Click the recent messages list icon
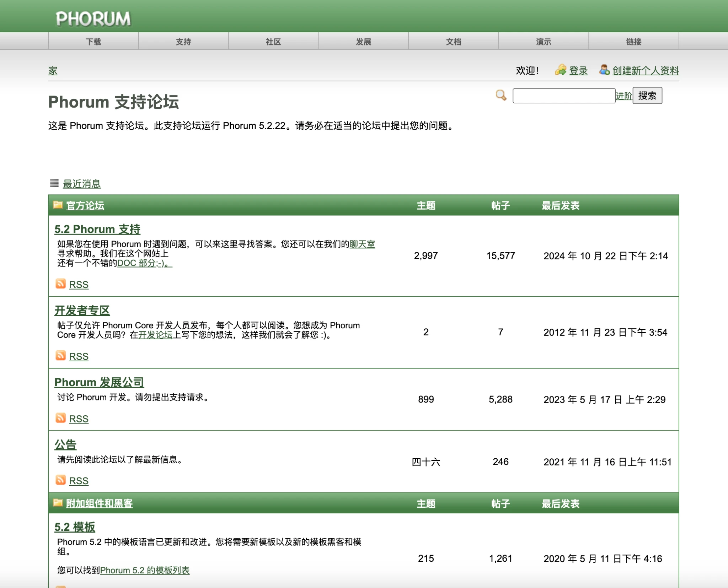Image resolution: width=728 pixels, height=588 pixels. pos(54,183)
